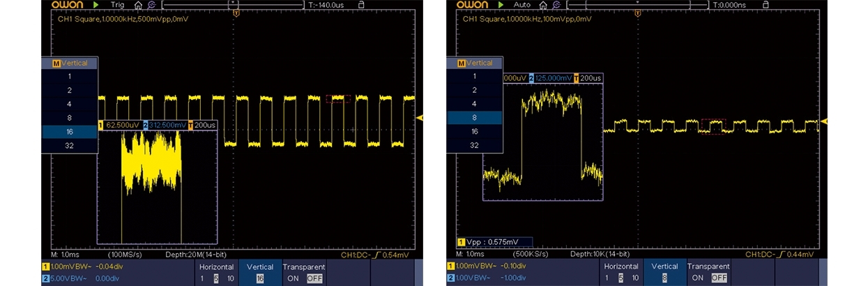Screen dimensions: 868x286
Task: Set Transparent to OFF in right scope
Action: pyautogui.click(x=718, y=278)
